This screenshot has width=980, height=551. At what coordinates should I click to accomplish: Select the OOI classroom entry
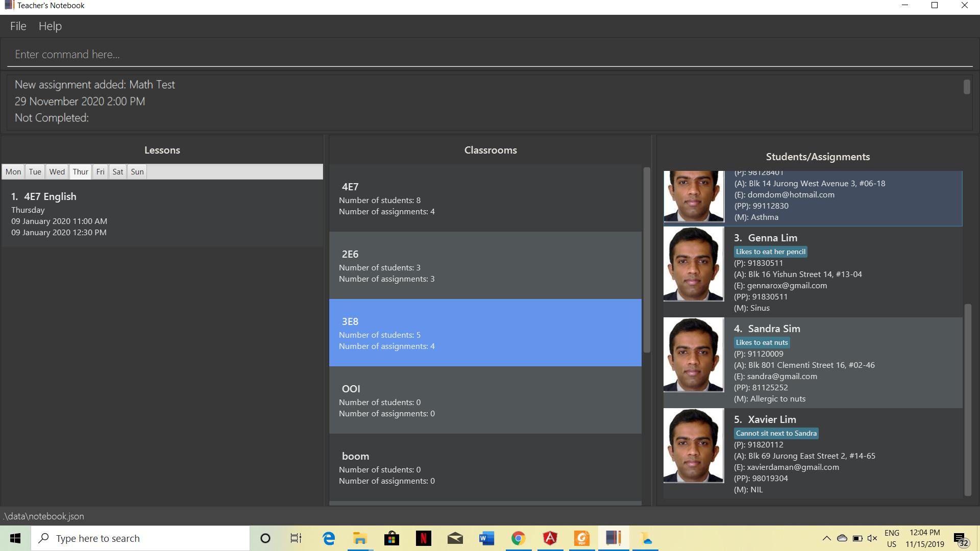tap(485, 400)
